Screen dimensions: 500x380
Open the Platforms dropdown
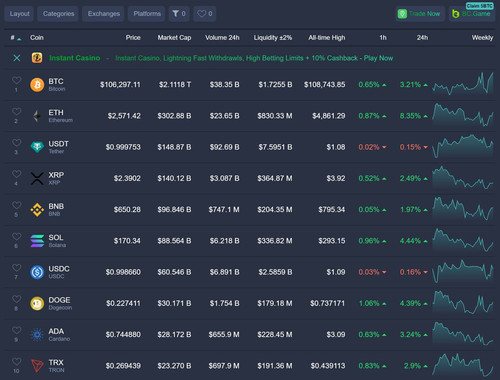147,14
